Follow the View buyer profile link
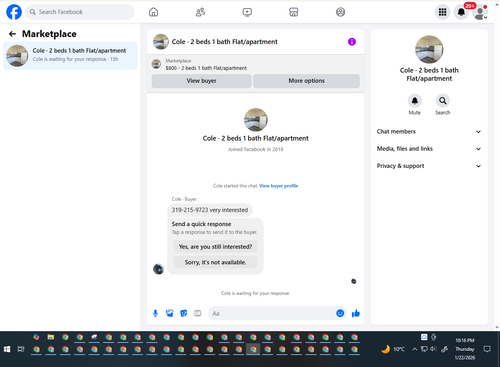The height and width of the screenshot is (367, 500). pos(279,186)
